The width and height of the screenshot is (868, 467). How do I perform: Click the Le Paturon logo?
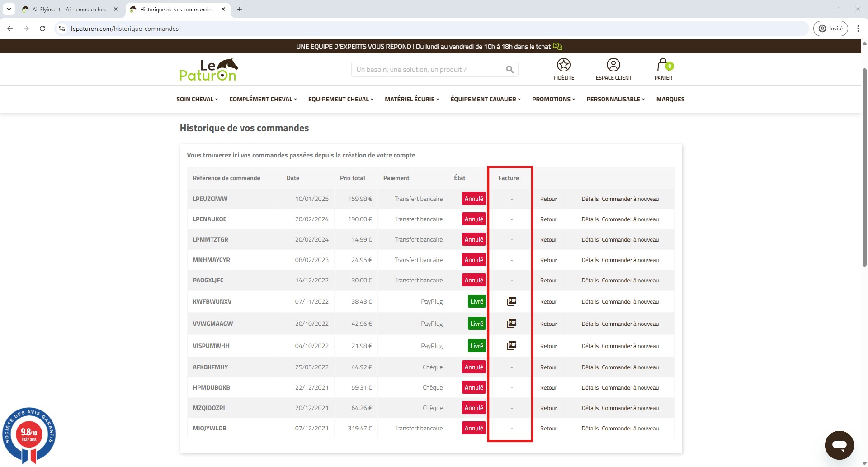pos(208,70)
